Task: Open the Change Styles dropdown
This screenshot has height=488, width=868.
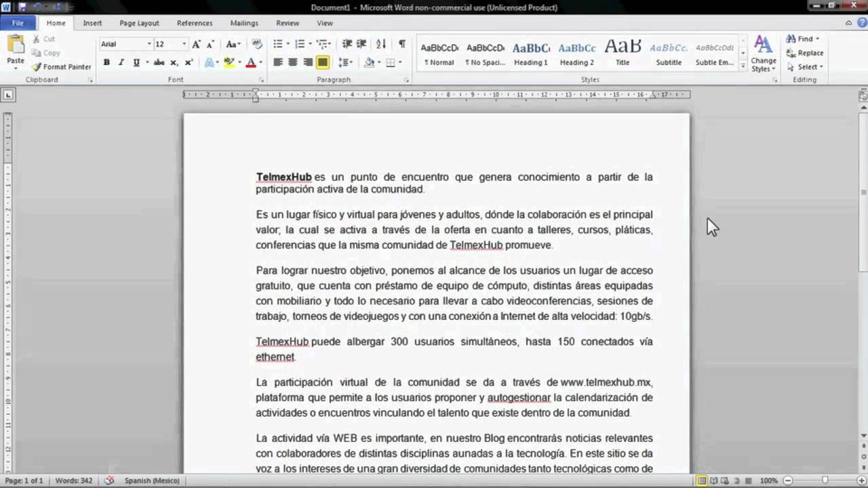Action: 764,54
